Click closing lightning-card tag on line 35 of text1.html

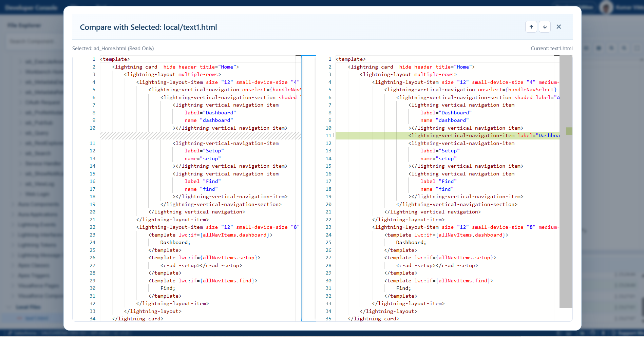coord(374,319)
